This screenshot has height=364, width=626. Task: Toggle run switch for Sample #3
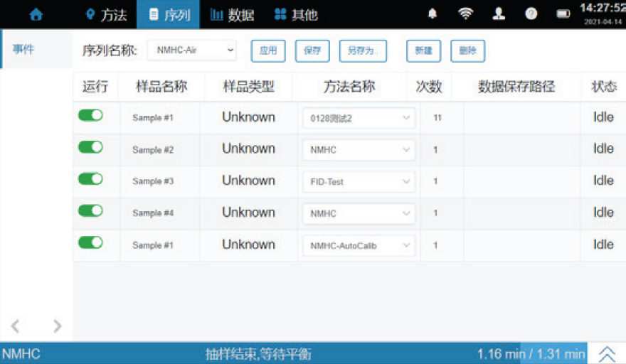(x=90, y=179)
